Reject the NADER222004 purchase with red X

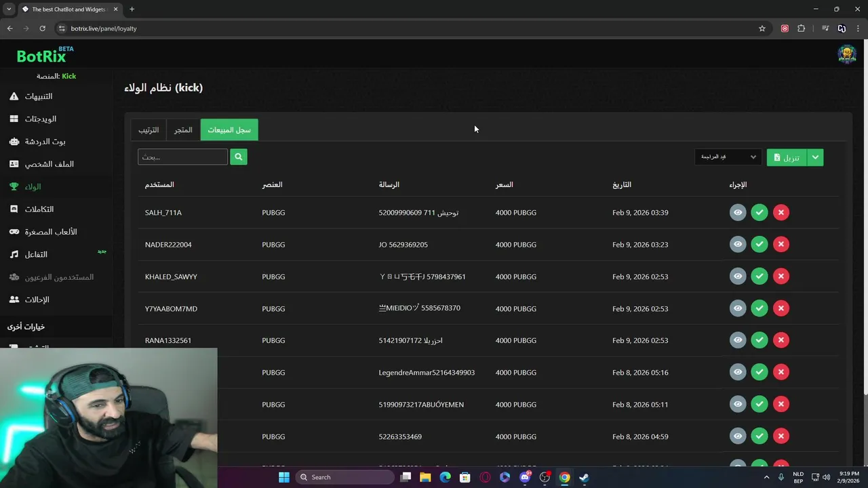click(x=781, y=244)
